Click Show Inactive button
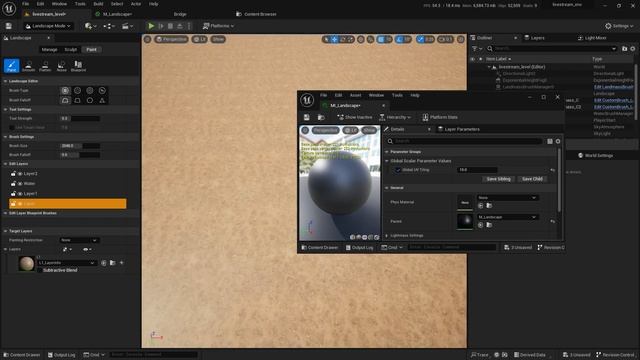 [x=355, y=118]
